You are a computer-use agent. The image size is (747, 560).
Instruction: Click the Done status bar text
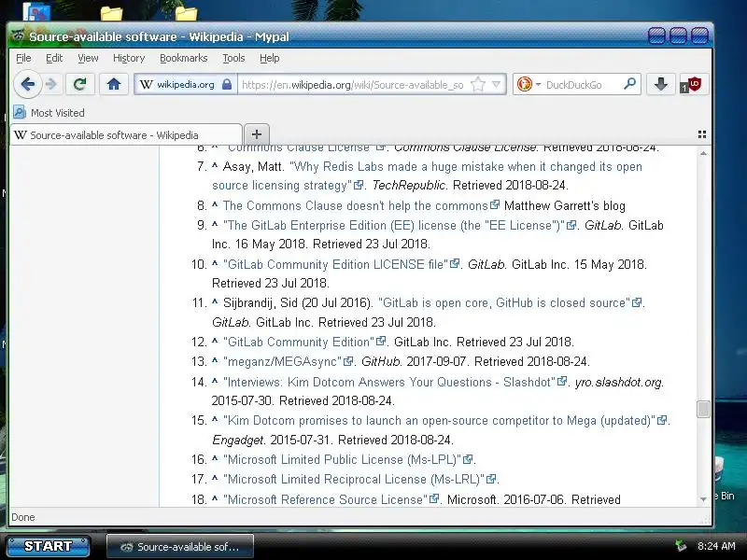click(x=23, y=517)
